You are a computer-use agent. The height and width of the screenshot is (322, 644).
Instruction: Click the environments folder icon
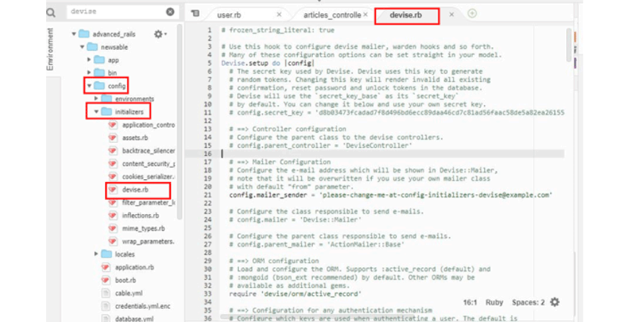106,99
